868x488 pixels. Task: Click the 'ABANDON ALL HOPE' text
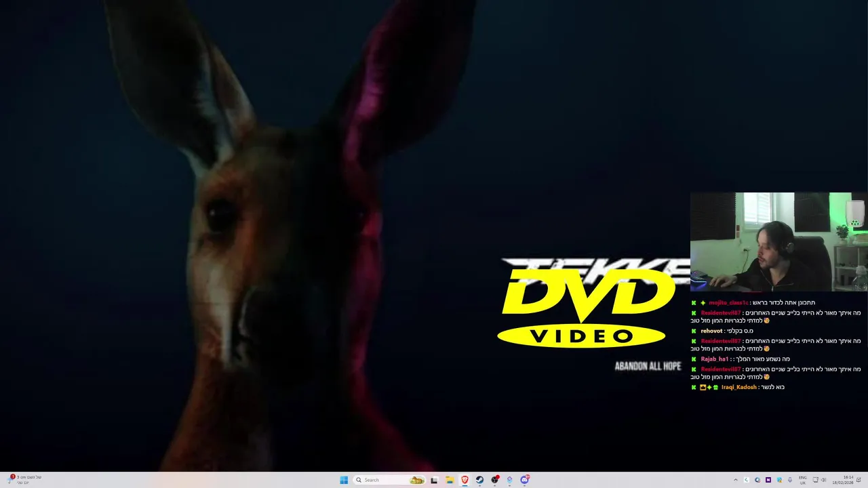click(x=648, y=366)
